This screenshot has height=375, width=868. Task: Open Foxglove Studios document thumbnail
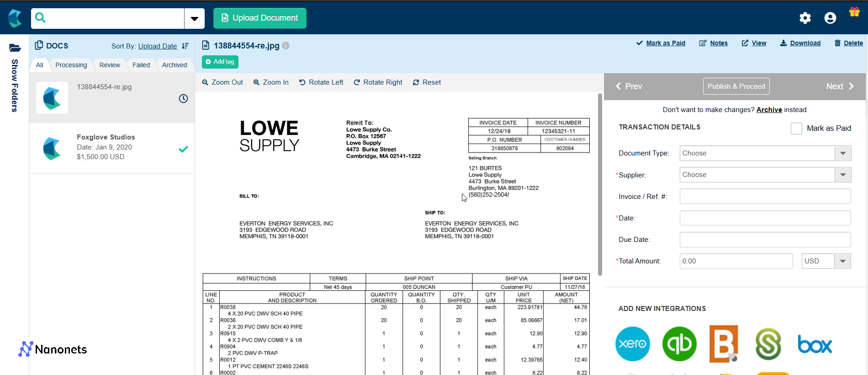pos(52,148)
